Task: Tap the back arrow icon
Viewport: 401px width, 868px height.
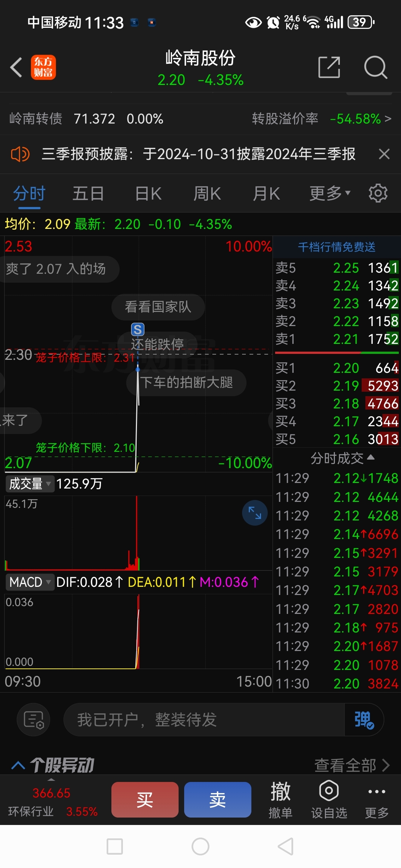Action: 16,67
